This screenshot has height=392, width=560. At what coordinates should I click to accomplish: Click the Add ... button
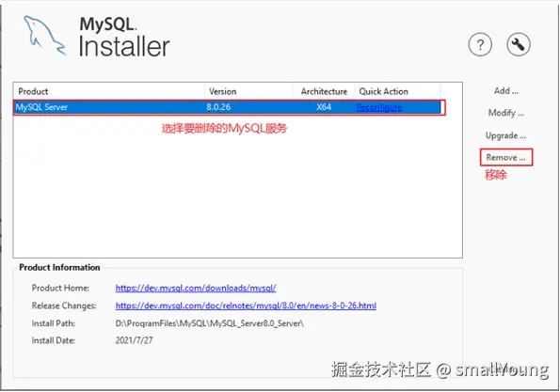pyautogui.click(x=506, y=91)
